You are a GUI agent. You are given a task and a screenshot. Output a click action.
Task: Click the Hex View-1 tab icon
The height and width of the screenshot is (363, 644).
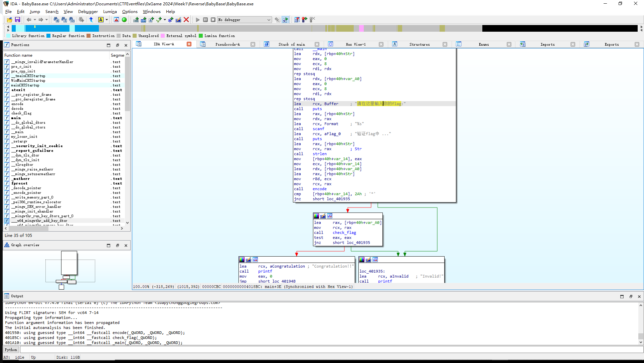pyautogui.click(x=330, y=44)
